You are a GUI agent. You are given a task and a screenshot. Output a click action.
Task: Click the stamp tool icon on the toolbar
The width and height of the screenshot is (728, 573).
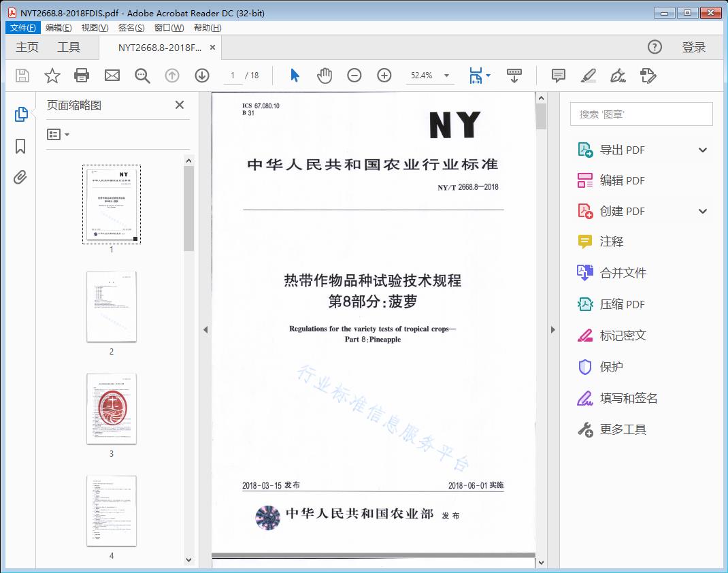[x=648, y=76]
